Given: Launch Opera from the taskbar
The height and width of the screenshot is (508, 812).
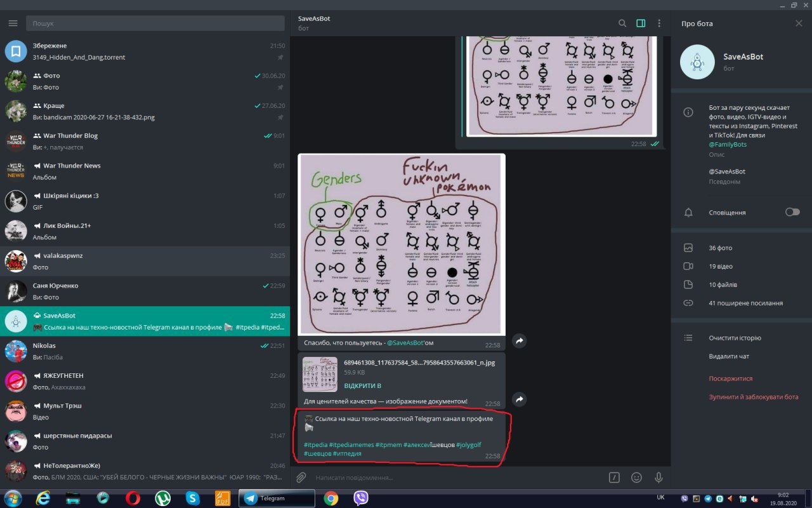Looking at the screenshot, I should [133, 498].
